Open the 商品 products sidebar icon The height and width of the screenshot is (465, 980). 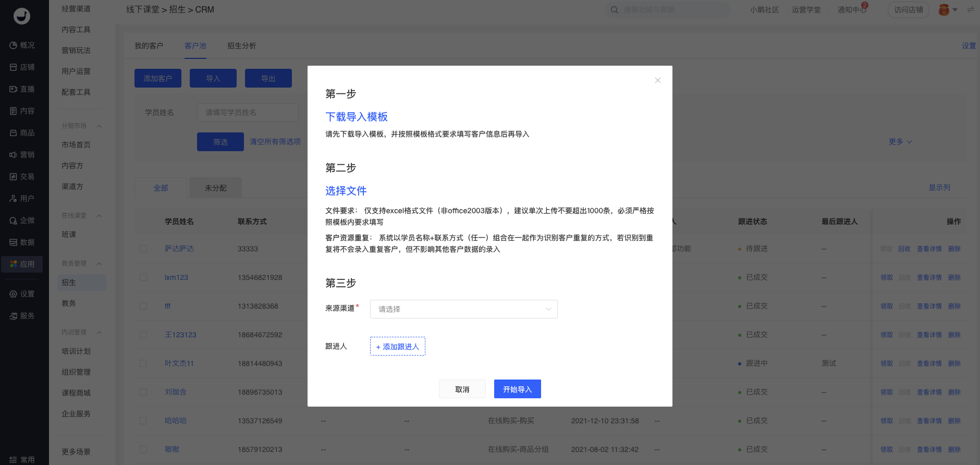point(14,133)
